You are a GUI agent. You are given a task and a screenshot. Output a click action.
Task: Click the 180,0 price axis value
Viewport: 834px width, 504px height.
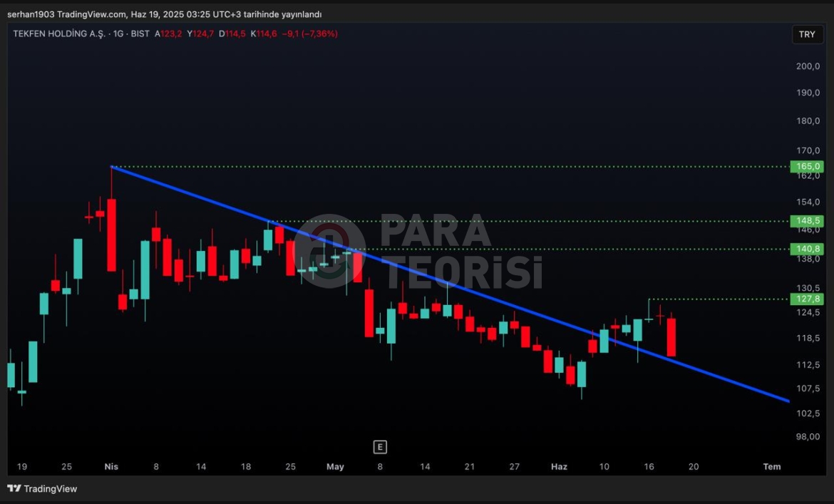(x=808, y=120)
